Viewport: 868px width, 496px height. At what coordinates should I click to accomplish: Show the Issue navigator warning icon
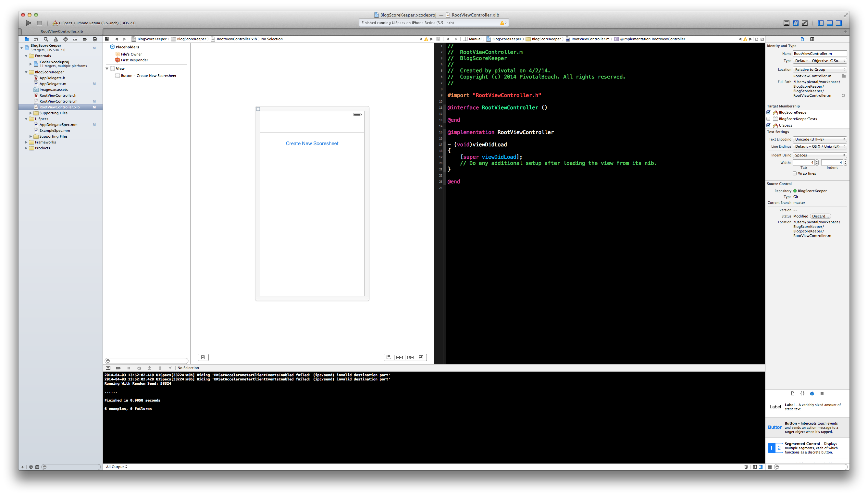[56, 39]
